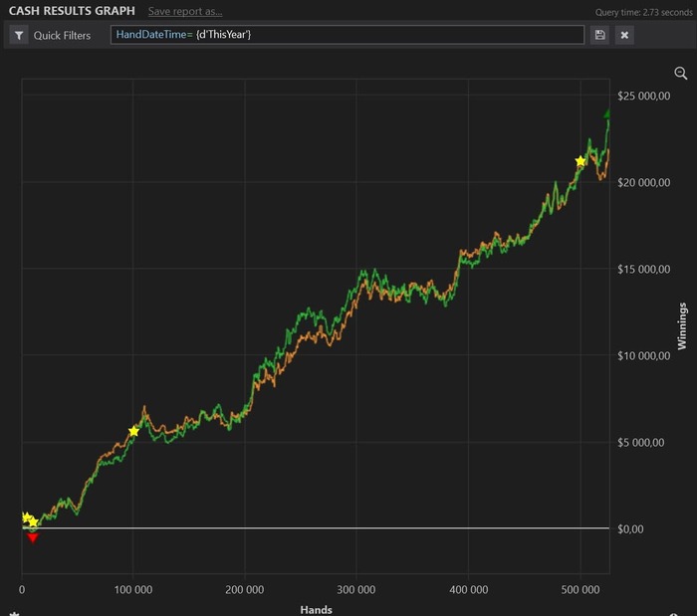Select the yellow star near 500 000 hands

[x=581, y=161]
